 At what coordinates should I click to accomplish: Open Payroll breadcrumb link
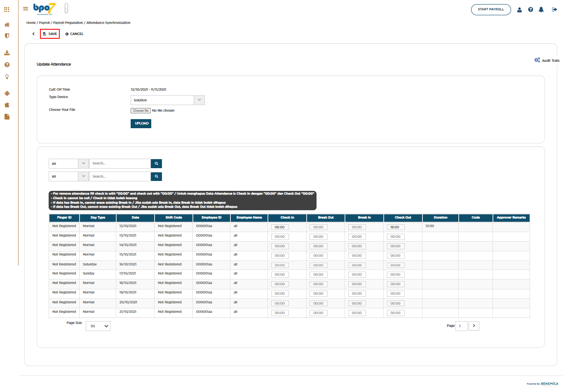[x=44, y=23]
